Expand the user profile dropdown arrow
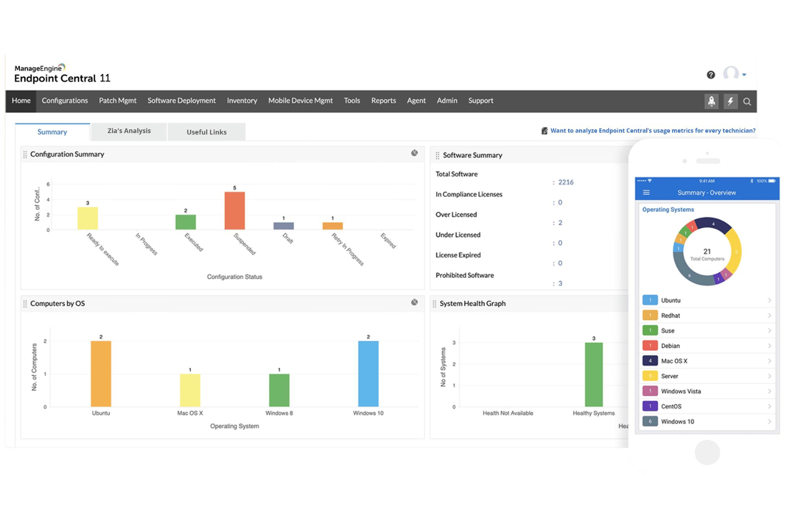The height and width of the screenshot is (532, 798). click(744, 75)
